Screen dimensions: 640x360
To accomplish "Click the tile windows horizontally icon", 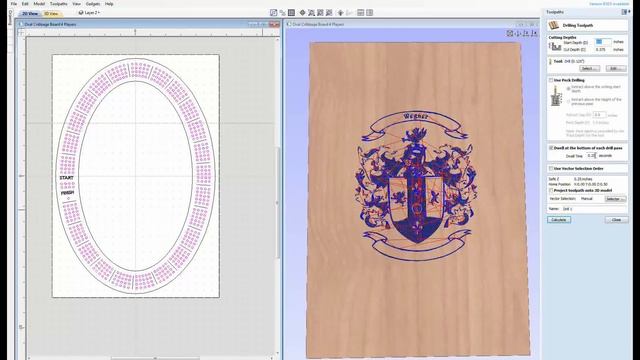I will point(360,13).
